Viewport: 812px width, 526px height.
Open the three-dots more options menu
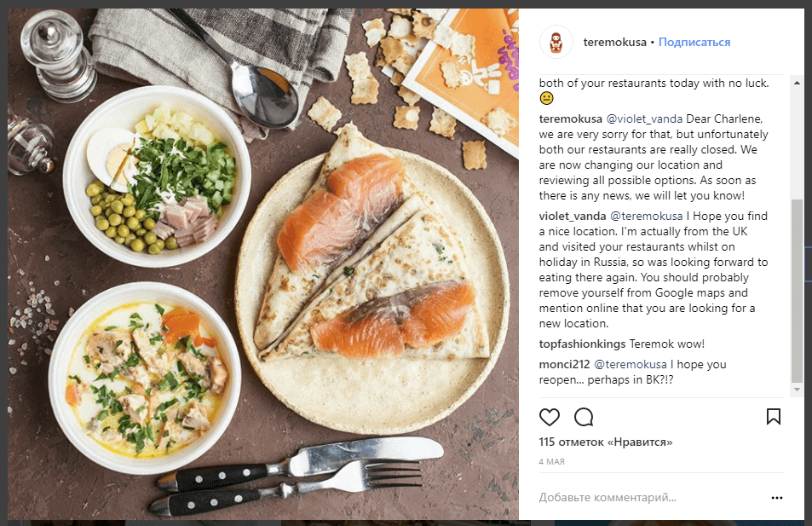point(777,498)
